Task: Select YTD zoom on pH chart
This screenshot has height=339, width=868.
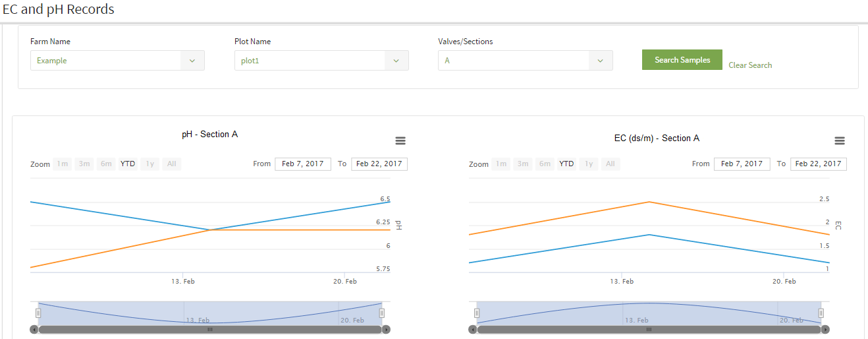Action: pos(128,164)
